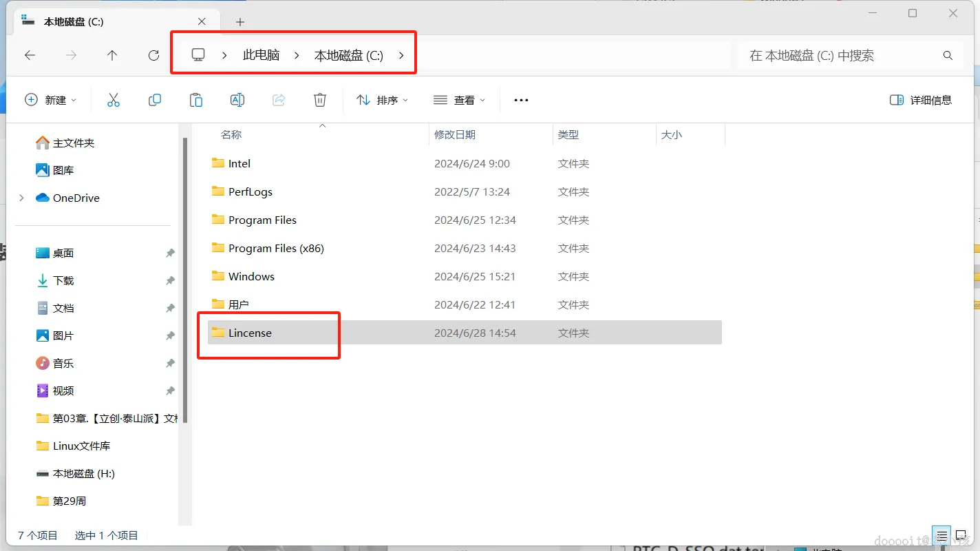
Task: Click 选中 1 个项目 in status bar
Action: point(107,535)
